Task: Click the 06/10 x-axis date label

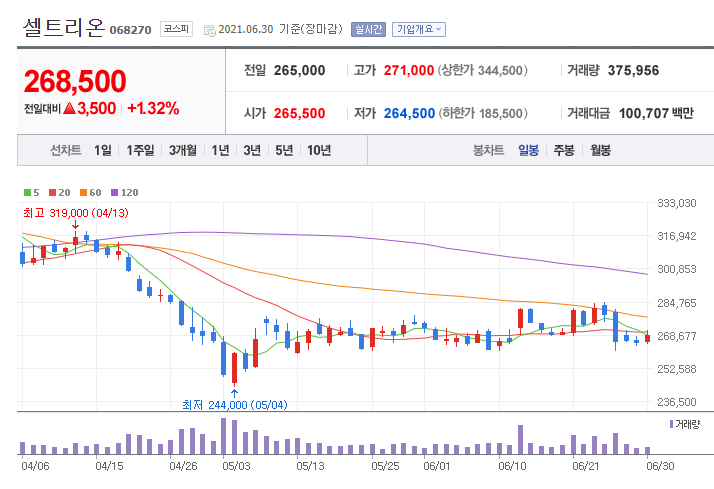Action: [512, 466]
